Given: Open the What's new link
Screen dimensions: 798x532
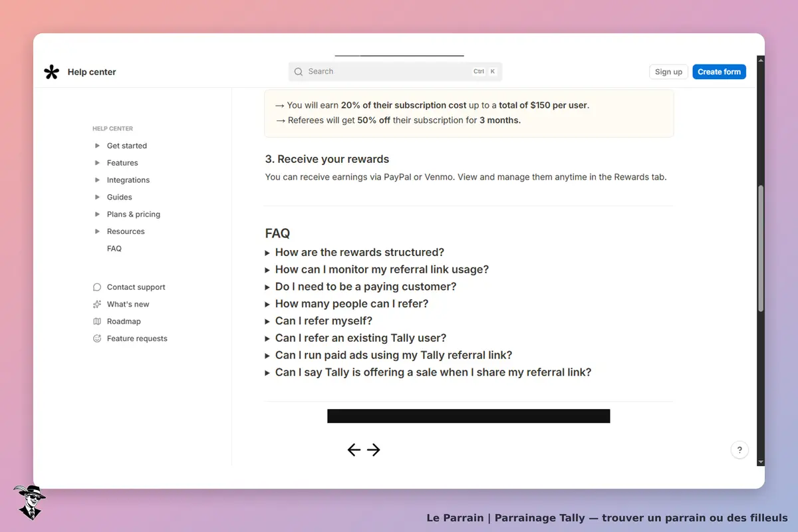Looking at the screenshot, I should [128, 305].
